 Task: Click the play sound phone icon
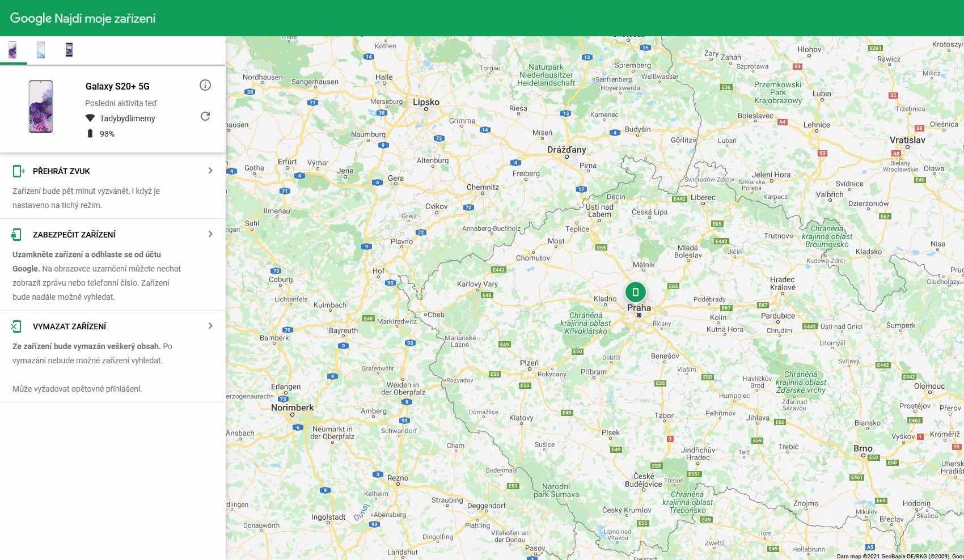pyautogui.click(x=18, y=171)
